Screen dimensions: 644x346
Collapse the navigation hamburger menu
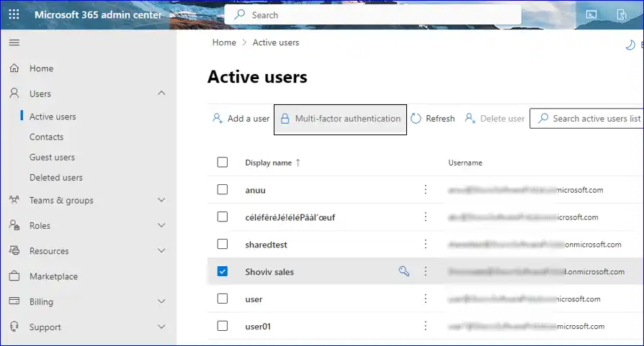14,42
